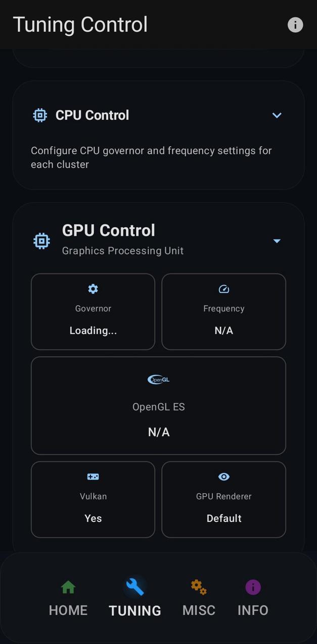Tap the Frequency gauge control
The width and height of the screenshot is (317, 644).
click(x=223, y=311)
